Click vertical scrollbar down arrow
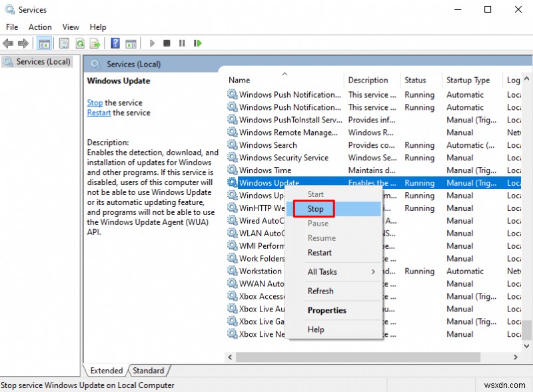533x392 pixels. pos(526,346)
